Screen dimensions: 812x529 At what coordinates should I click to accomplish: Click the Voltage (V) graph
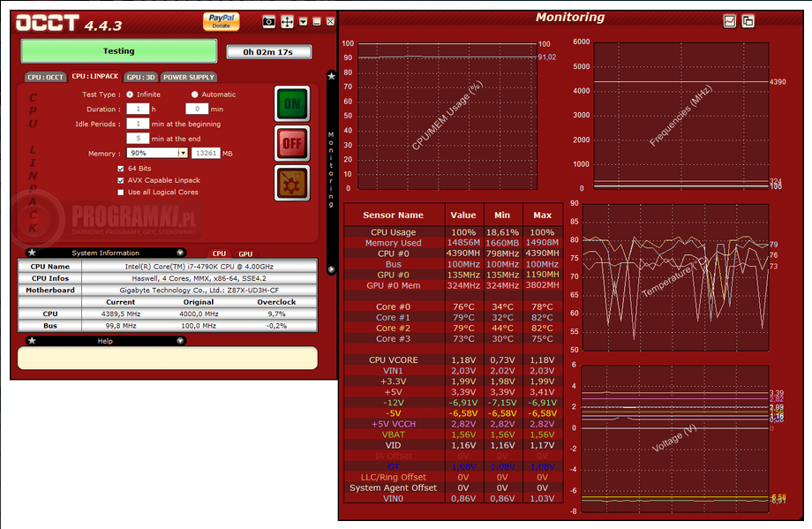click(x=675, y=438)
